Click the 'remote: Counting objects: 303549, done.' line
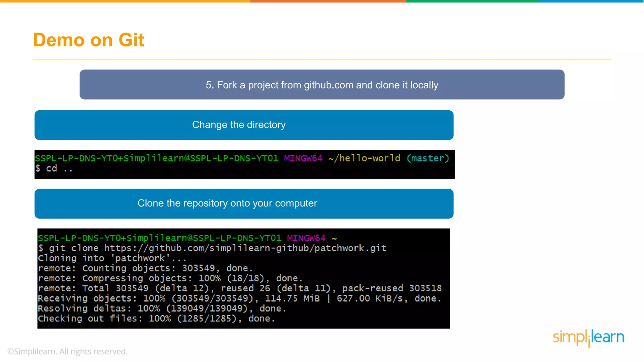 coord(146,268)
